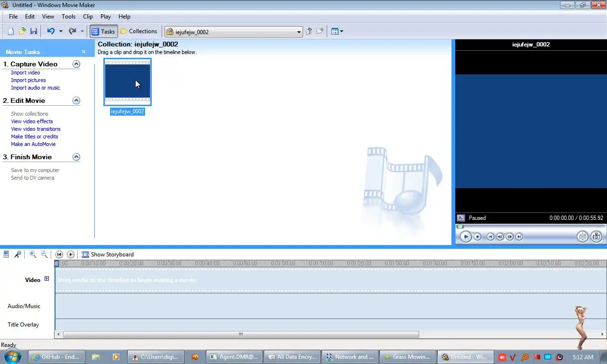Click Import pictures link
Viewport: 607px width, 364px height.
click(x=28, y=80)
